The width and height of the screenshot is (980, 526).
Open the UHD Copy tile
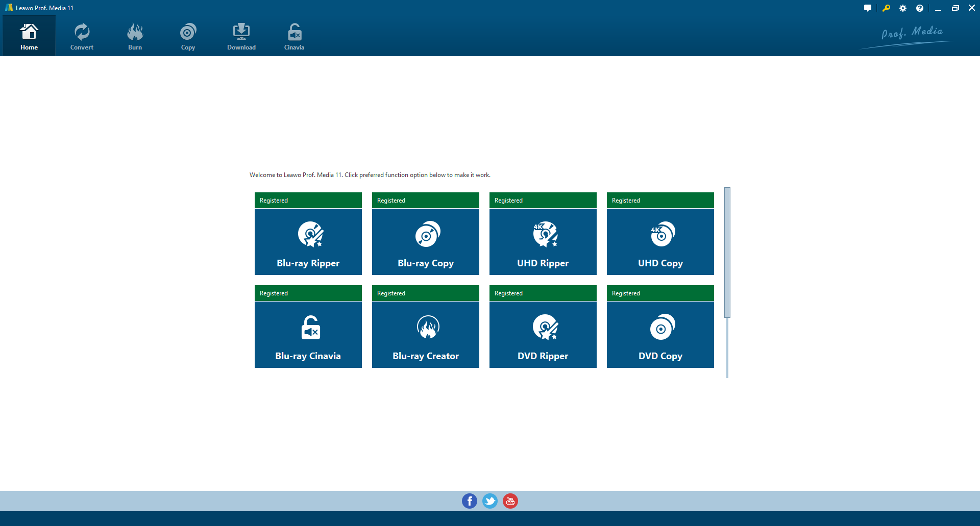pos(660,242)
